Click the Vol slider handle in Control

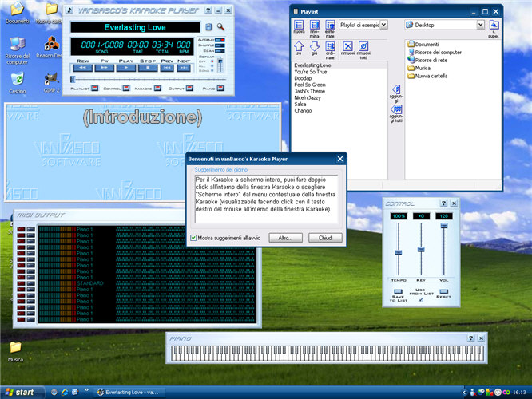444,226
